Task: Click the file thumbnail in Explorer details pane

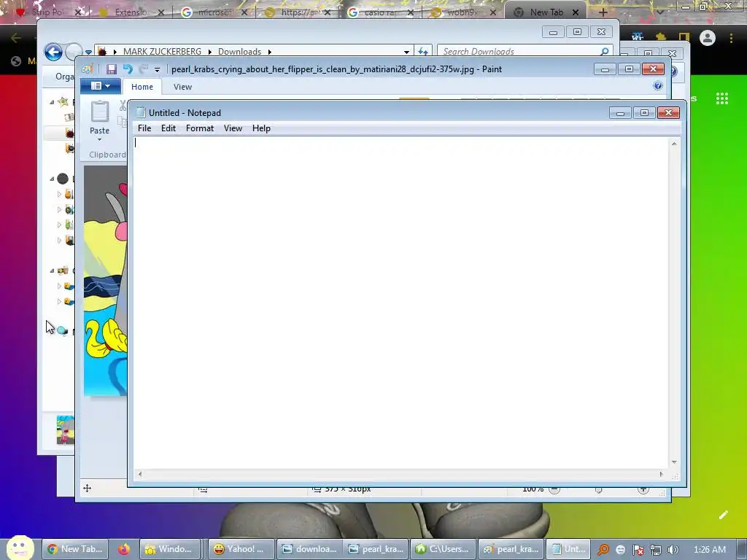Action: [x=65, y=430]
